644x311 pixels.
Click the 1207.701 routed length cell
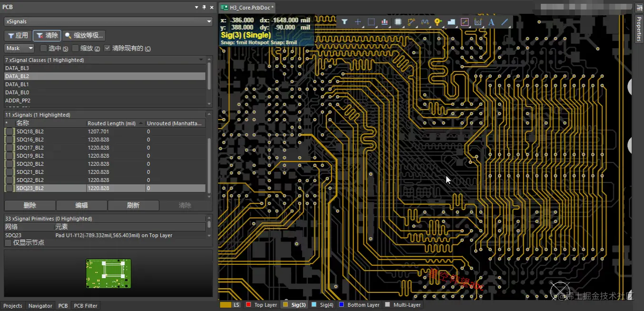pos(116,131)
